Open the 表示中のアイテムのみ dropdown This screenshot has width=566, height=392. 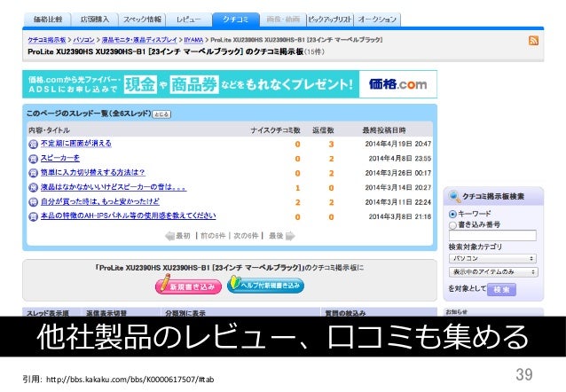(493, 271)
